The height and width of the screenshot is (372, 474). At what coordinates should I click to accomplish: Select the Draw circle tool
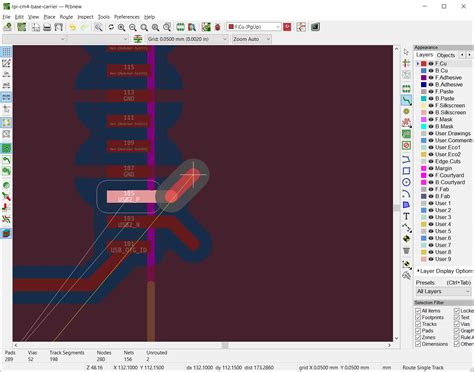point(406,182)
